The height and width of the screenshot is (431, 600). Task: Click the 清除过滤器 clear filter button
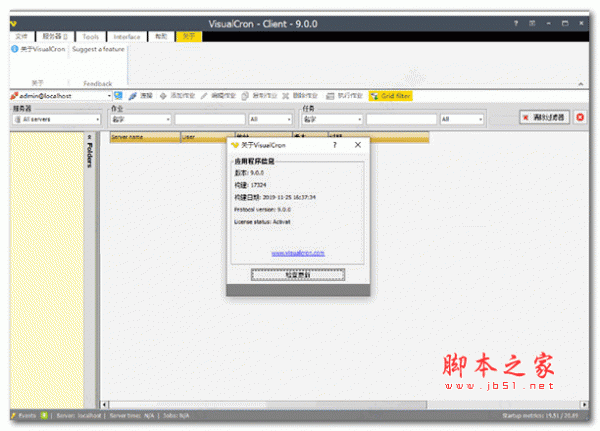click(544, 118)
